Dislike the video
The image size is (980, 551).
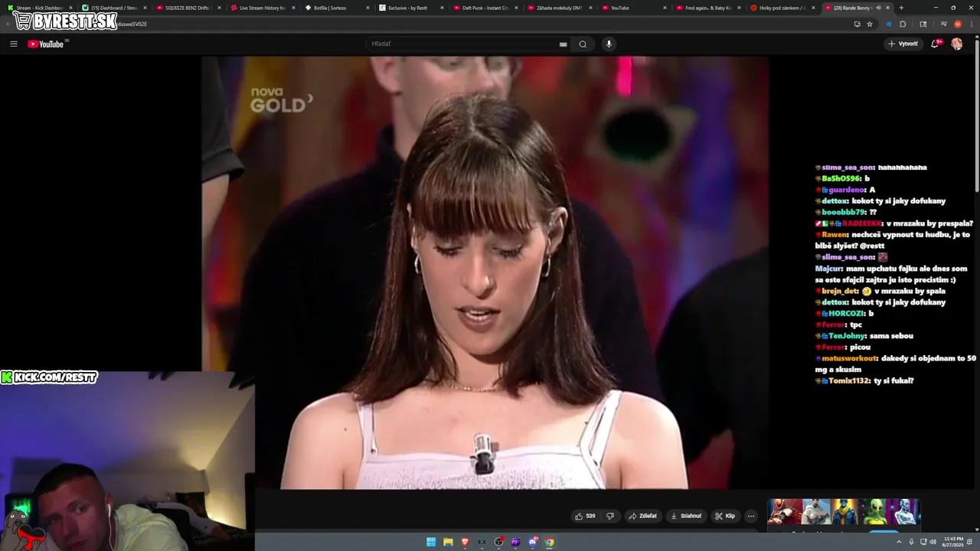[x=610, y=516]
